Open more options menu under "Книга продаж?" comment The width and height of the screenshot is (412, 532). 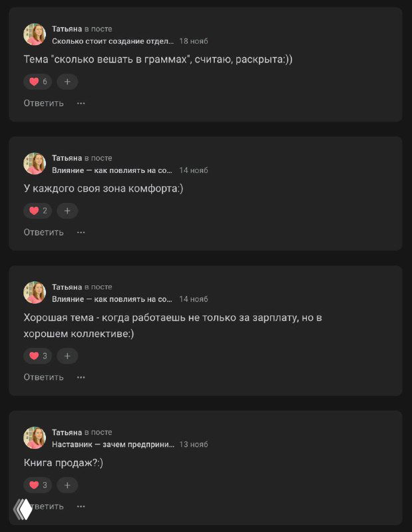(x=81, y=507)
